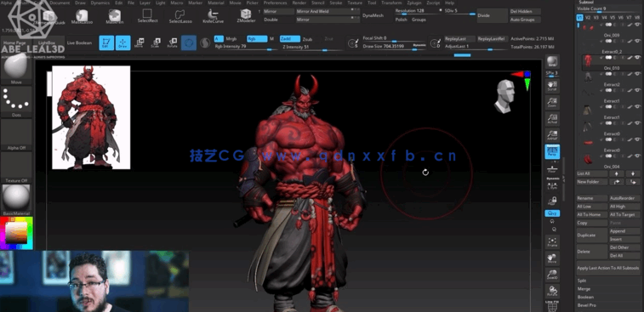This screenshot has height=312, width=644.
Task: Select the KnifeCurve brush
Action: coord(213,16)
